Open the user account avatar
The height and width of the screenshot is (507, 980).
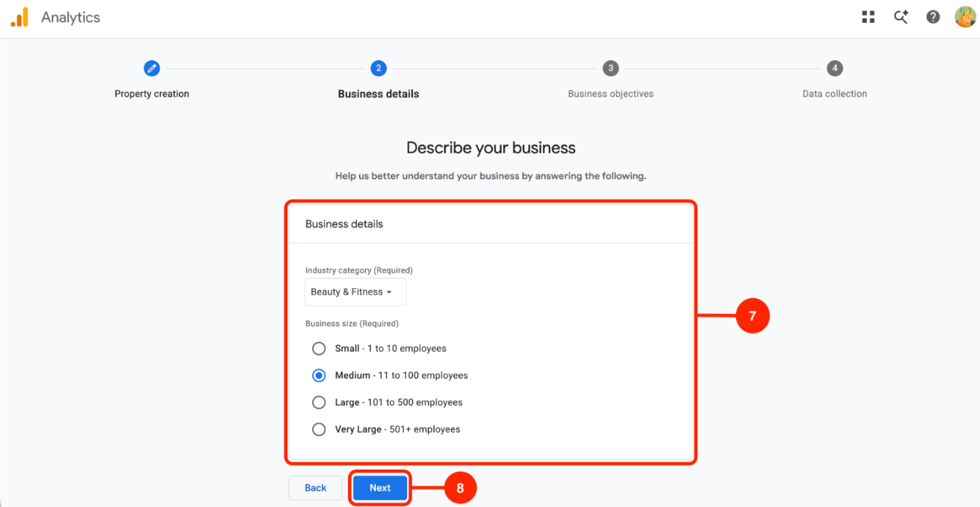pyautogui.click(x=965, y=17)
